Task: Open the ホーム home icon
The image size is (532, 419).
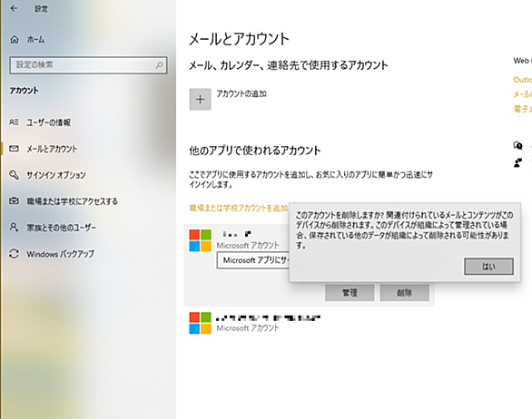Action: (x=15, y=40)
